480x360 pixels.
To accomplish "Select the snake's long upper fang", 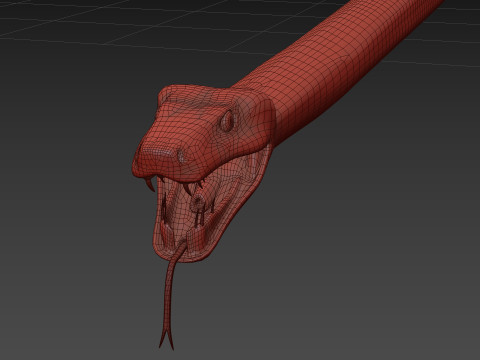I will point(150,184).
